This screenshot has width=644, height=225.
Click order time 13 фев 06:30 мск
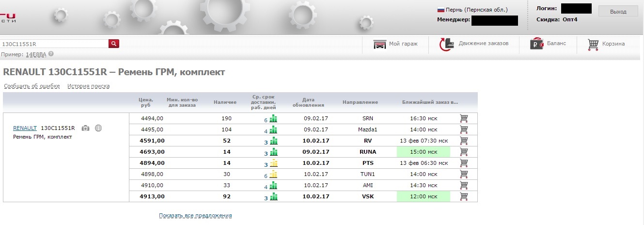click(424, 163)
